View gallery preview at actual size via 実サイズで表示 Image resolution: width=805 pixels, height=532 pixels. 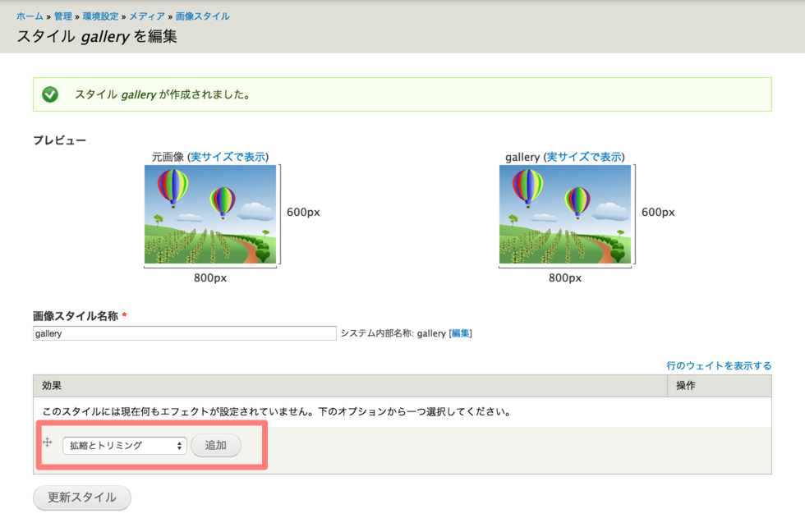click(x=584, y=157)
